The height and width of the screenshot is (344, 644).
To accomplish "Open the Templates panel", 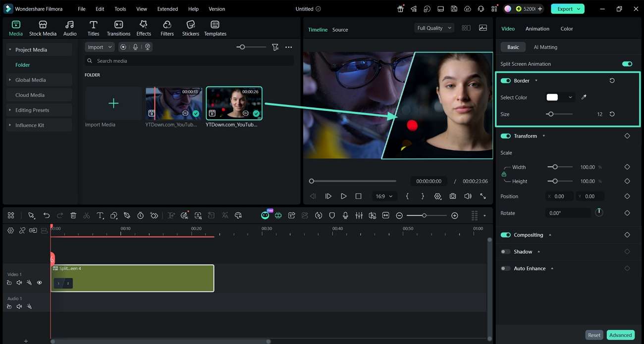I will (215, 28).
